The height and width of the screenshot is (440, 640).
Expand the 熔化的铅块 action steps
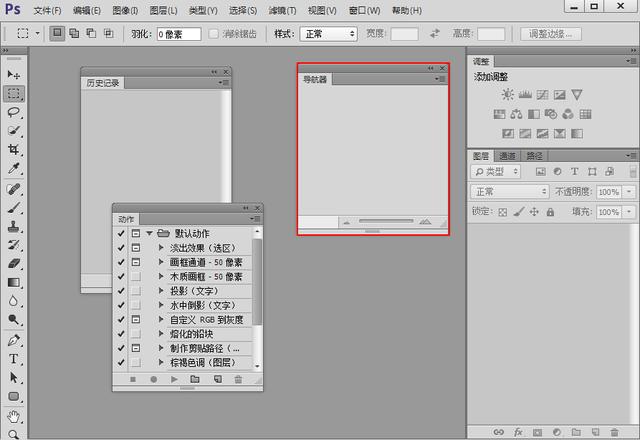(x=161, y=333)
